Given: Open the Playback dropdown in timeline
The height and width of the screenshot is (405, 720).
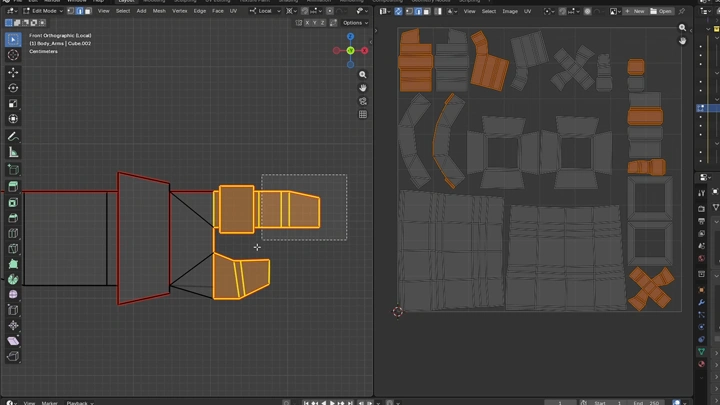Looking at the screenshot, I should point(80,403).
